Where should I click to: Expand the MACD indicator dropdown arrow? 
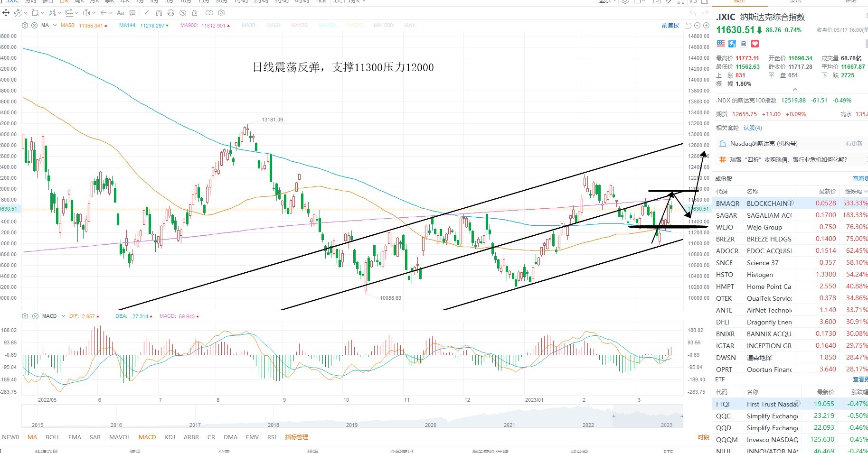pos(63,316)
